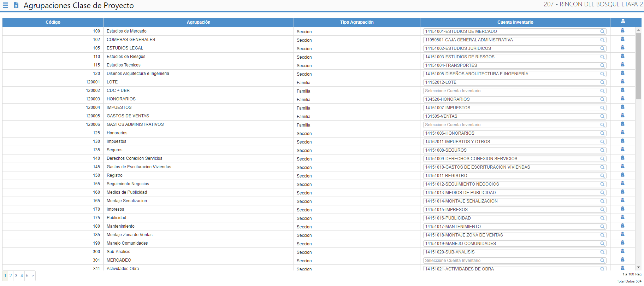644x286 pixels.
Task: Sort by Agrupación column header
Action: point(199,22)
